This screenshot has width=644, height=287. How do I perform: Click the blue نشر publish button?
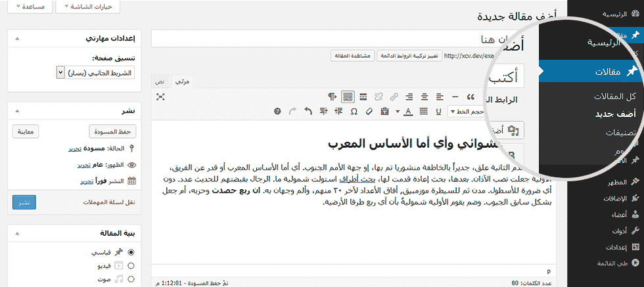(x=24, y=201)
